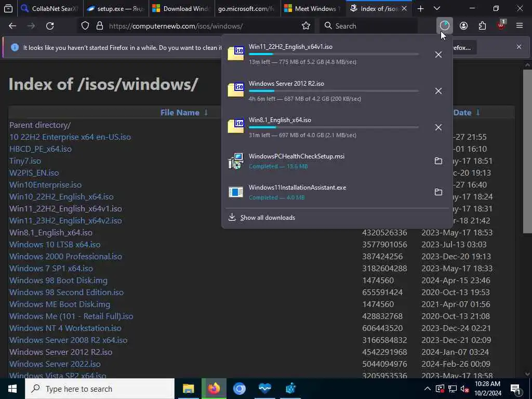Click the taskbar clock showing 10:28 AM

coord(487,384)
